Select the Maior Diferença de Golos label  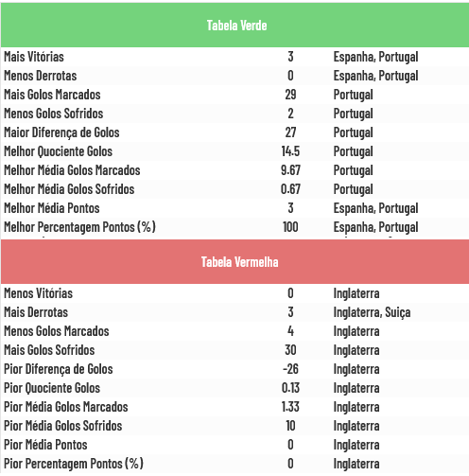coord(61,132)
